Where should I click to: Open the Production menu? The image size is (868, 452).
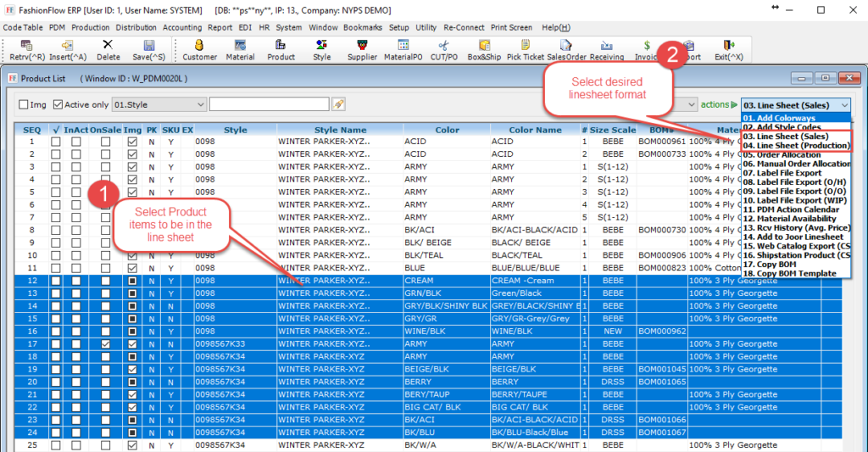point(90,27)
